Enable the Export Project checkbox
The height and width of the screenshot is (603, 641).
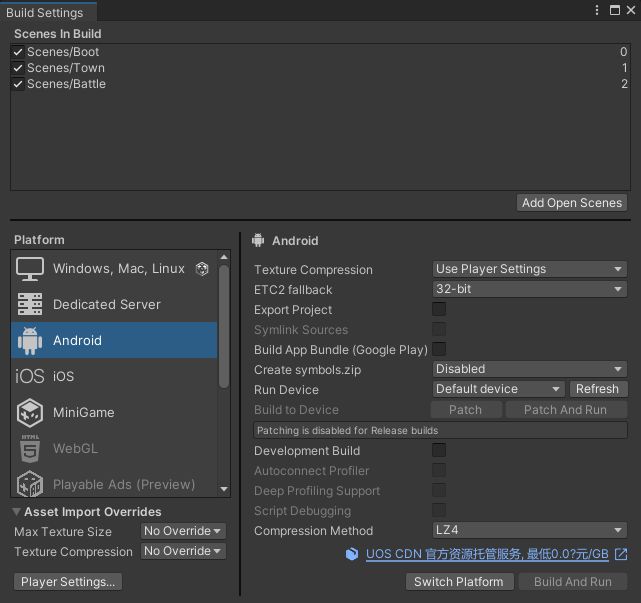439,309
